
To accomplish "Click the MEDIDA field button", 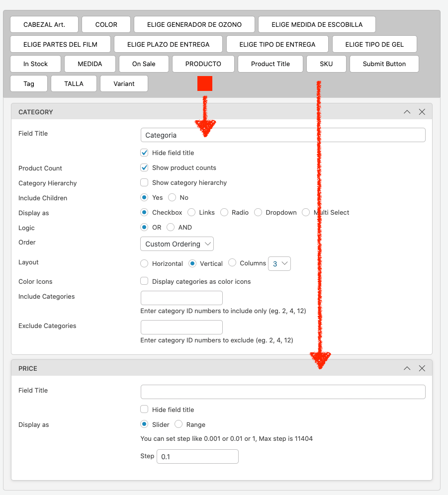I will [90, 64].
